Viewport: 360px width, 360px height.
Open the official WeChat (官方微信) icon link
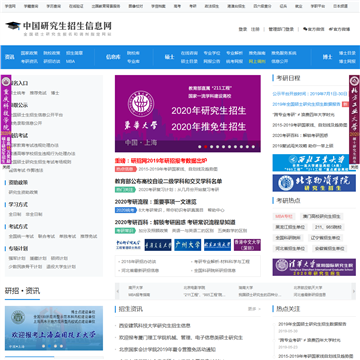pos(313,29)
